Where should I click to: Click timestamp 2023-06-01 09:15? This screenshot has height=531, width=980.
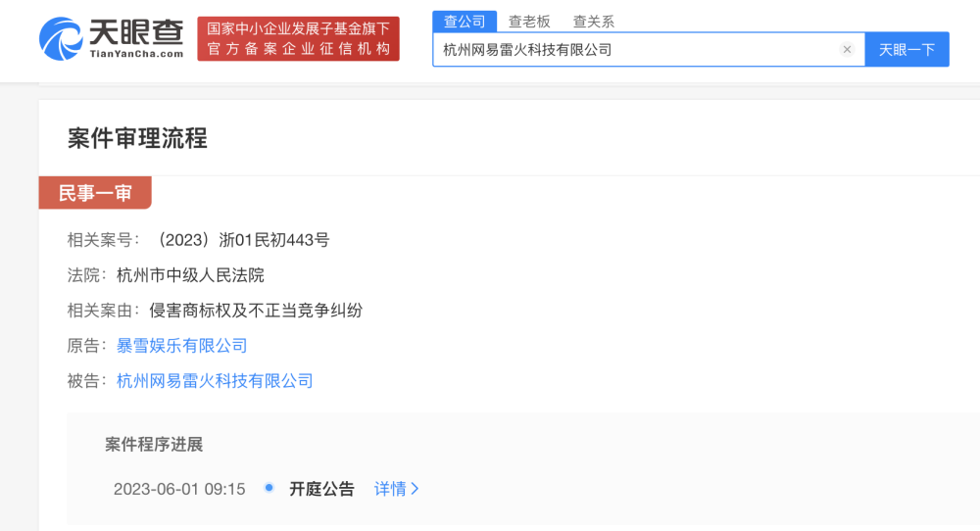179,489
